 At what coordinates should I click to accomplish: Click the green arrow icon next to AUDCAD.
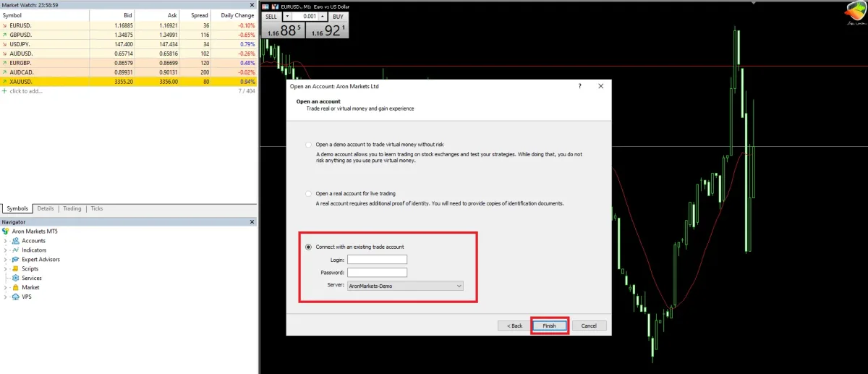click(5, 72)
